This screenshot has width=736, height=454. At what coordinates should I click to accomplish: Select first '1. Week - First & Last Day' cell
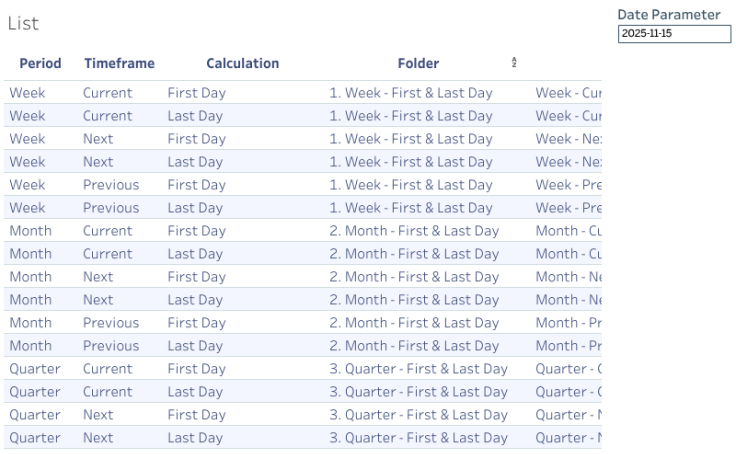pyautogui.click(x=411, y=93)
